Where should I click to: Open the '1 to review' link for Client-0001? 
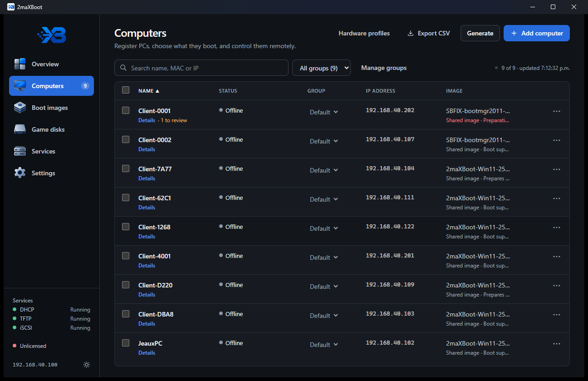174,120
